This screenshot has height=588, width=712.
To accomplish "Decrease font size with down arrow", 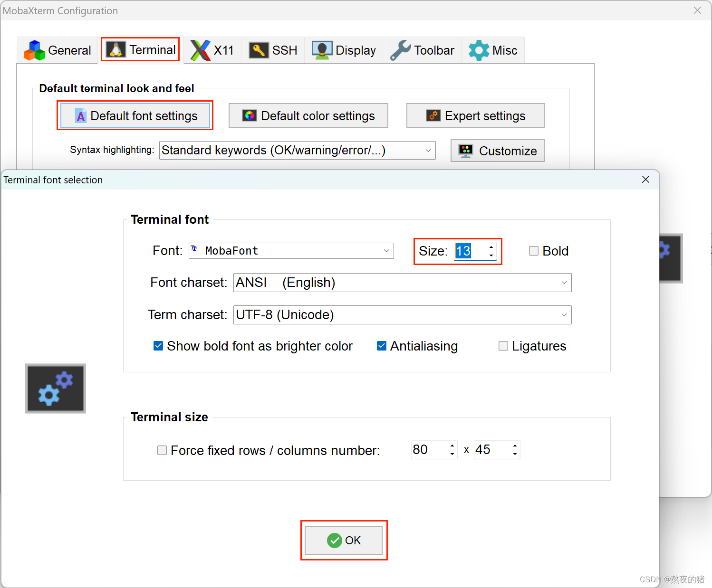I will (x=491, y=256).
